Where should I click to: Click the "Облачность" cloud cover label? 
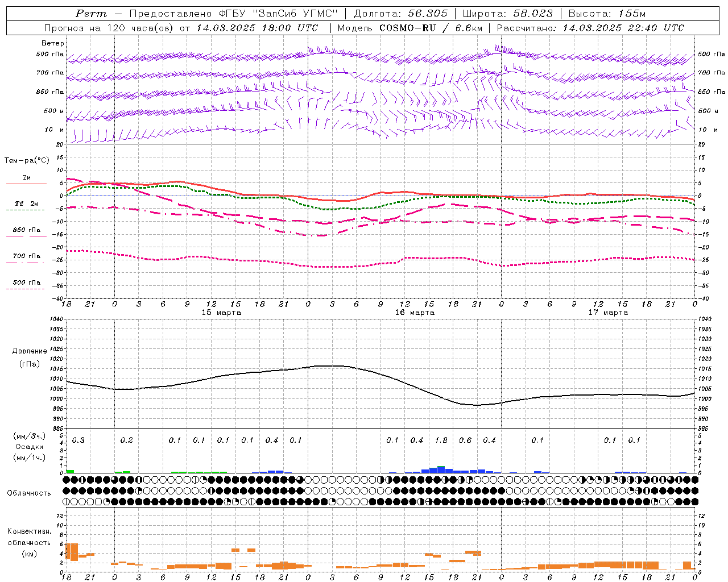point(29,493)
